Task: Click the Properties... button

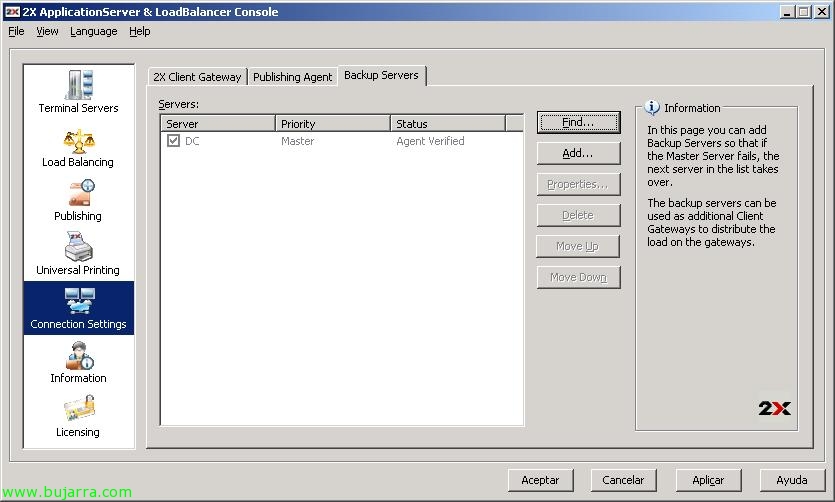Action: pos(578,184)
